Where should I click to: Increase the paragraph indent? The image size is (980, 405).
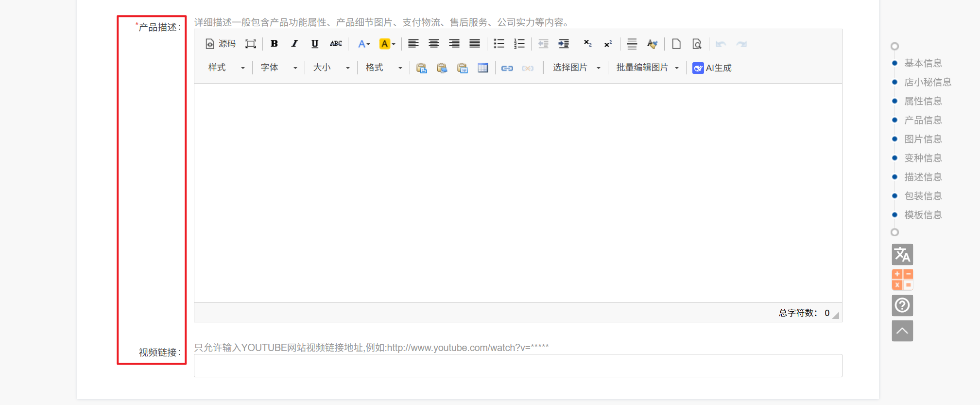563,44
